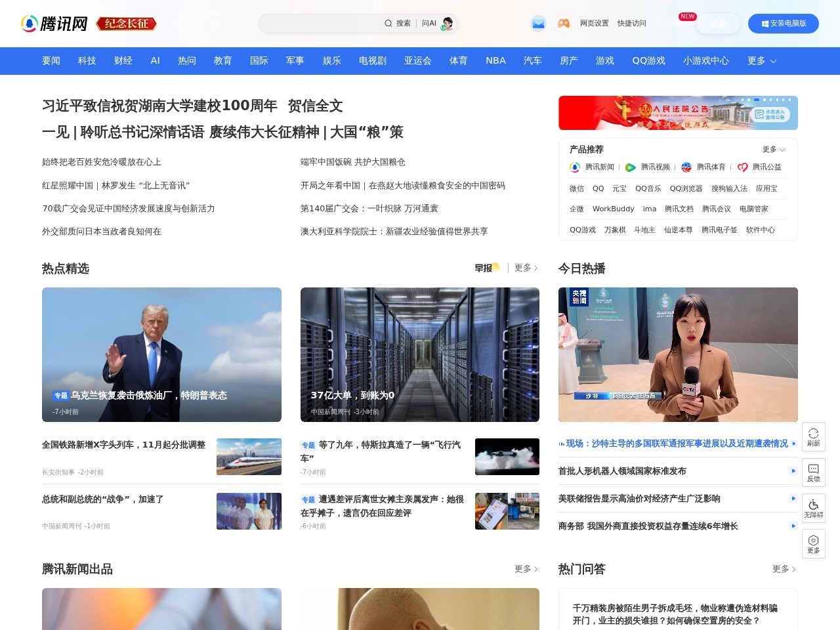Screen dimensions: 840x630
Task: Select the NBA navigation tab
Action: pos(496,60)
